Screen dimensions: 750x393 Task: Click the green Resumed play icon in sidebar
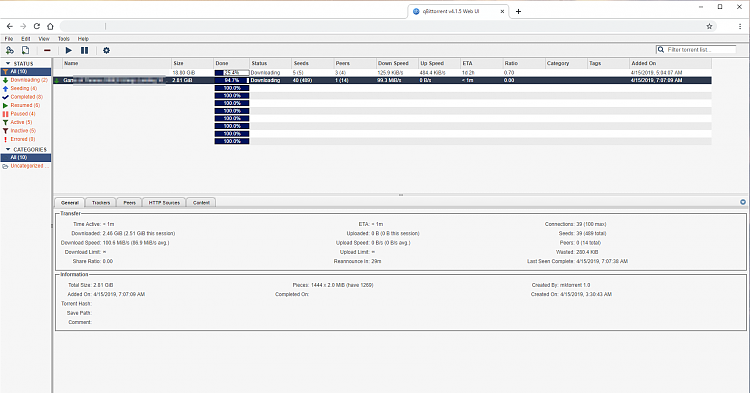pyautogui.click(x=6, y=105)
